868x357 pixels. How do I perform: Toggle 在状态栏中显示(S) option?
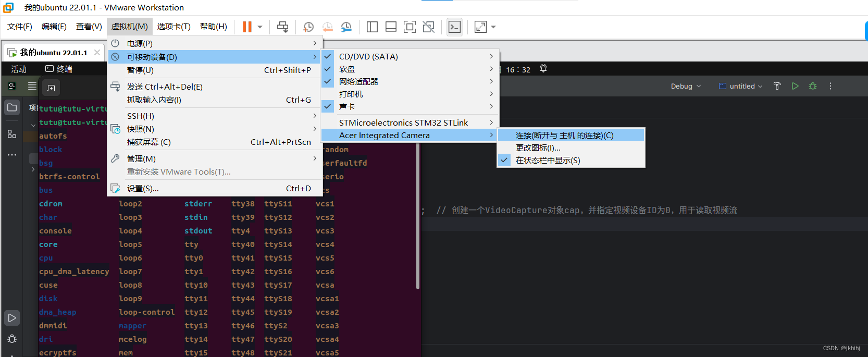coord(571,161)
